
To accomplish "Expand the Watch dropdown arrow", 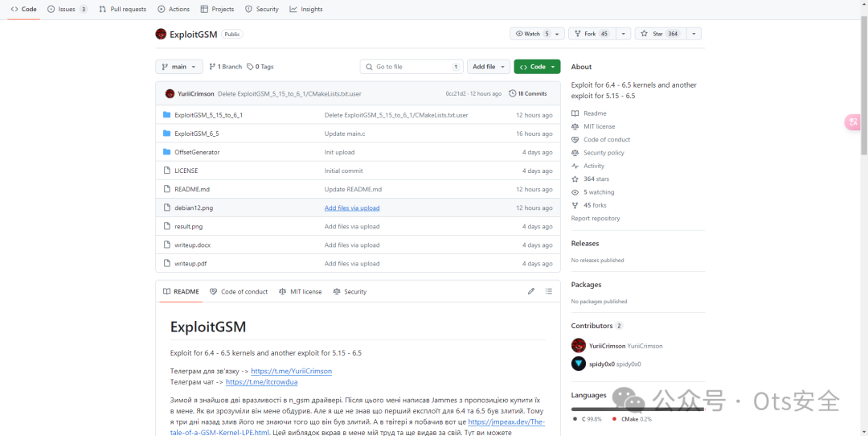I will [559, 34].
